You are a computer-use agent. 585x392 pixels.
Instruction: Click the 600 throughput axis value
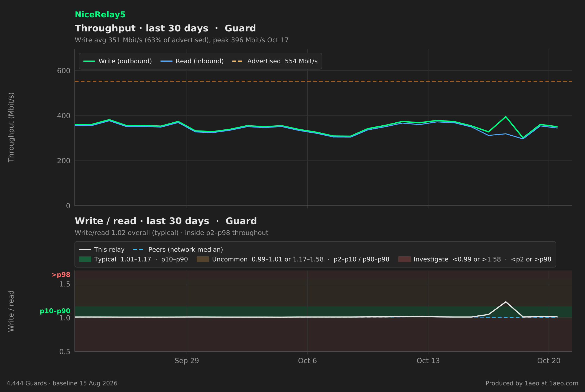tap(64, 71)
